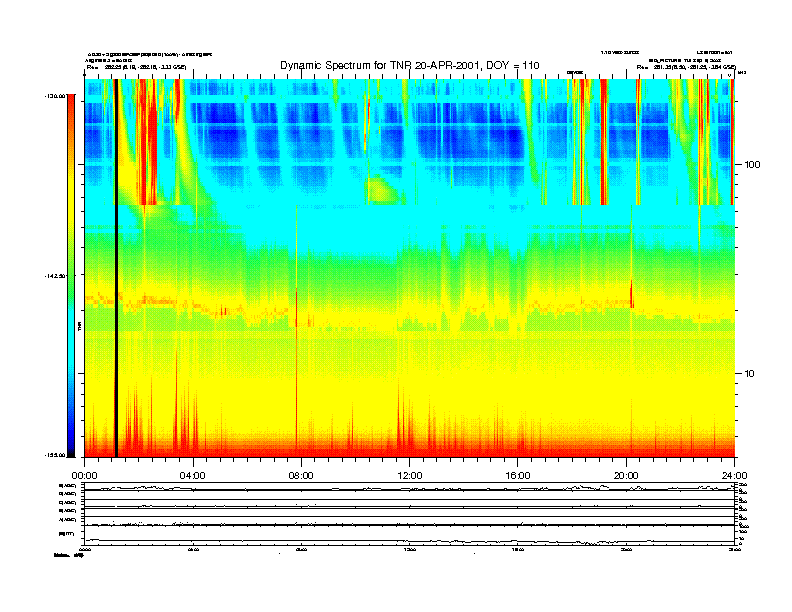Click the '08:00' time axis label
Image resolution: width=792 pixels, height=612 pixels.
[301, 476]
